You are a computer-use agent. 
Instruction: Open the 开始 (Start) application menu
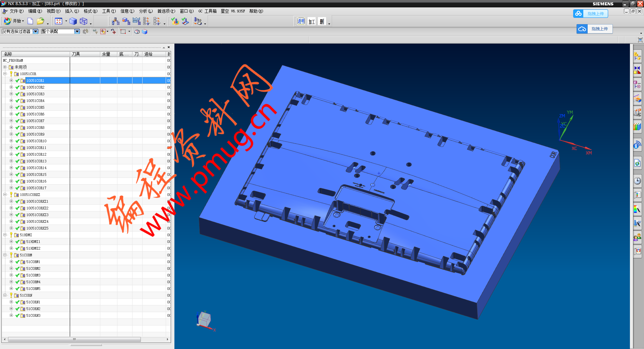point(14,21)
